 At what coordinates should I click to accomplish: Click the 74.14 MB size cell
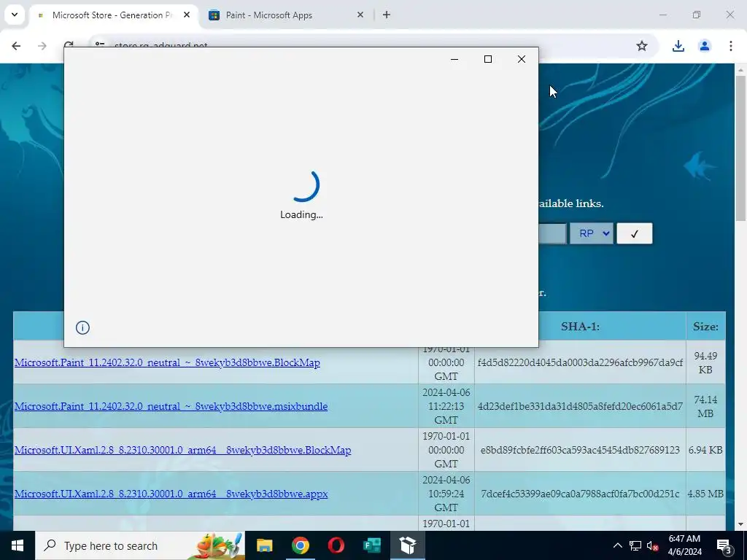(705, 406)
